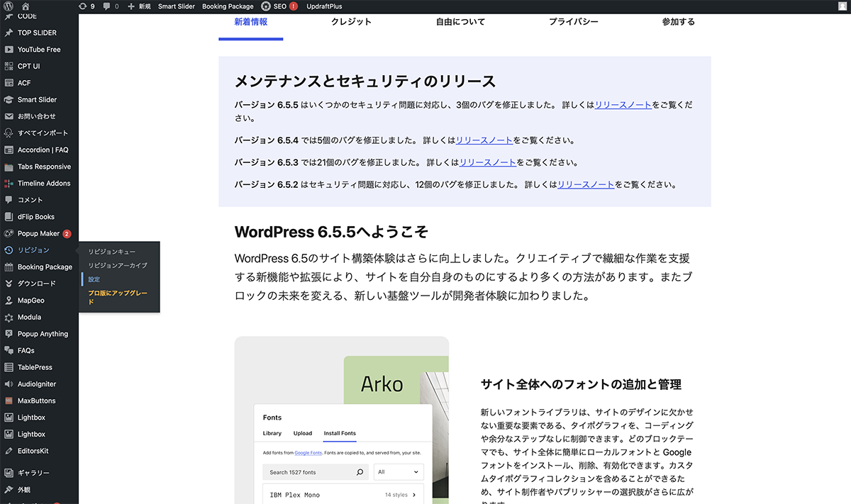Open 設定 in the revisions submenu
Screen dimensions: 851x504
click(94, 279)
